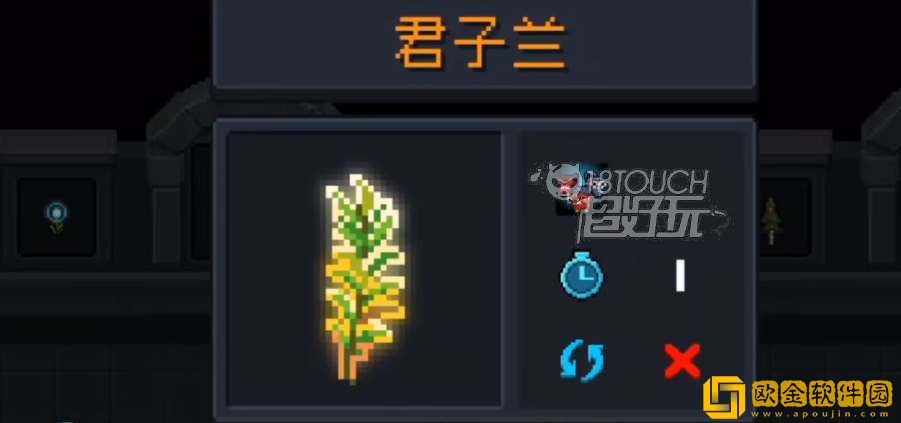Select the small tree in the right planter

[x=771, y=221]
